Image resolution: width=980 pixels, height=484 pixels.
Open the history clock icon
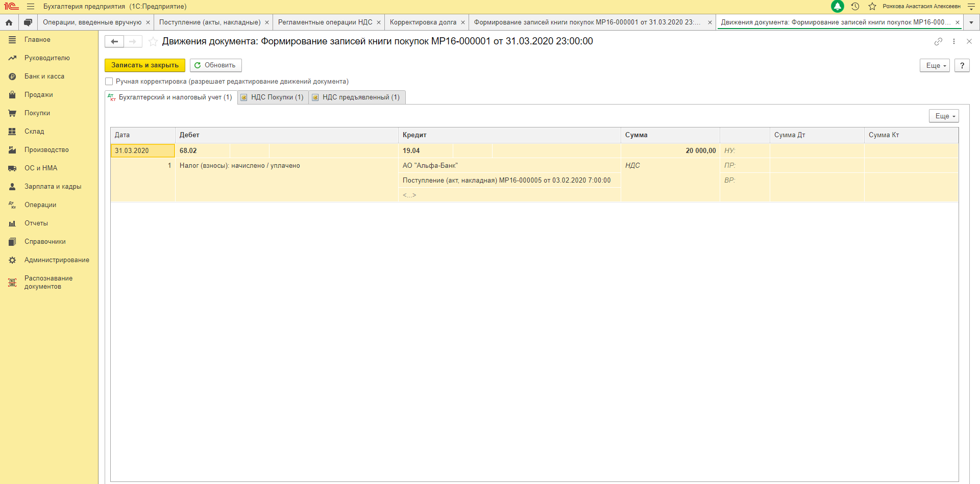coord(855,7)
